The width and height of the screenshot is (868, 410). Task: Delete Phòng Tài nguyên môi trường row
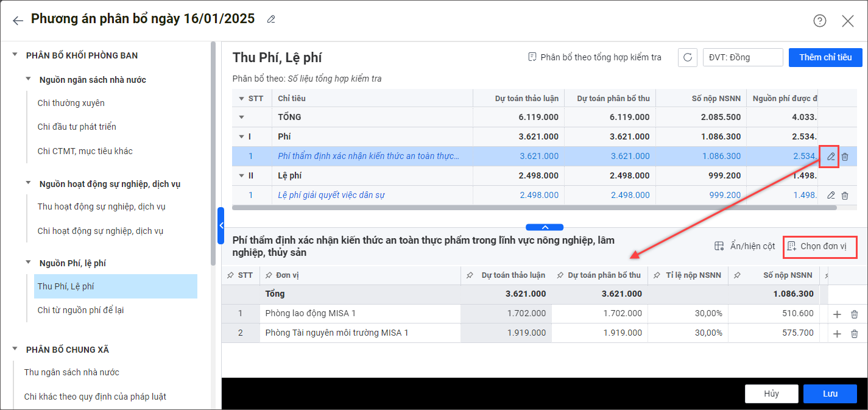coord(854,334)
